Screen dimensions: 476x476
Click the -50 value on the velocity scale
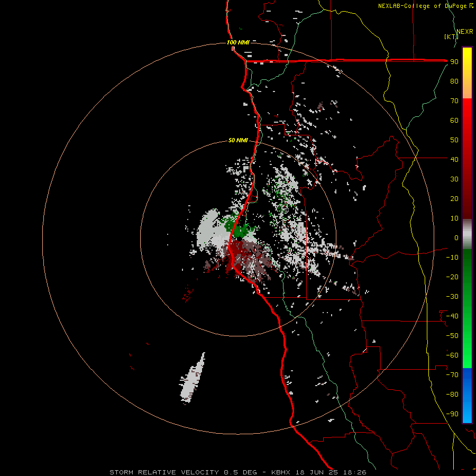pyautogui.click(x=452, y=335)
